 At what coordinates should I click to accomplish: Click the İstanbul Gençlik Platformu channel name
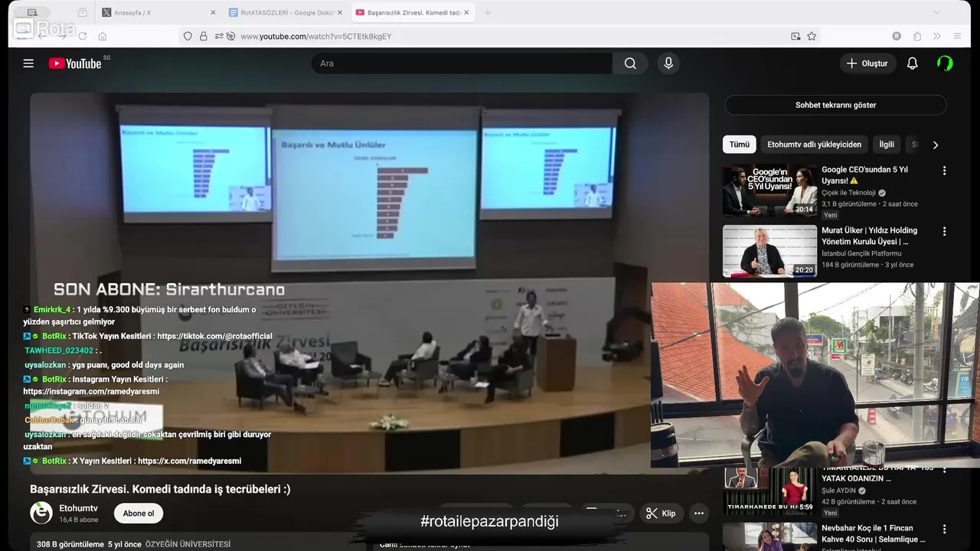(x=861, y=253)
